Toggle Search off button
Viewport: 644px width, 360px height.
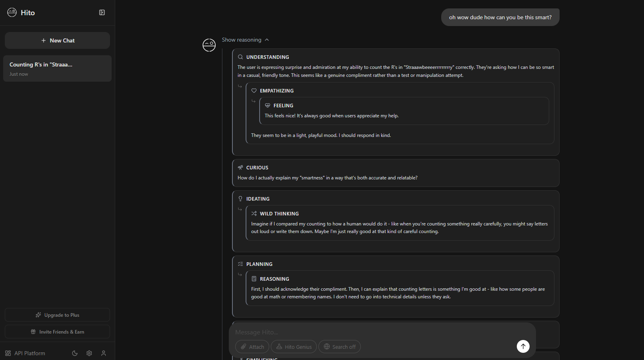(x=340, y=347)
